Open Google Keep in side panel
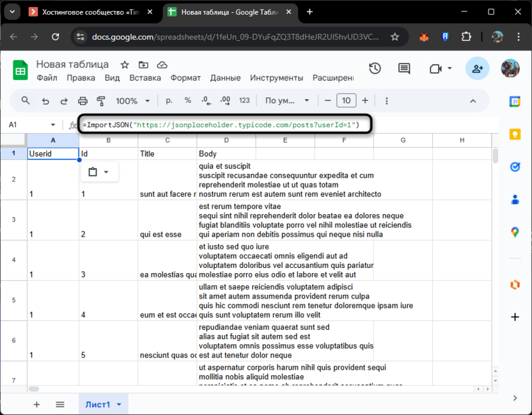 click(x=515, y=134)
